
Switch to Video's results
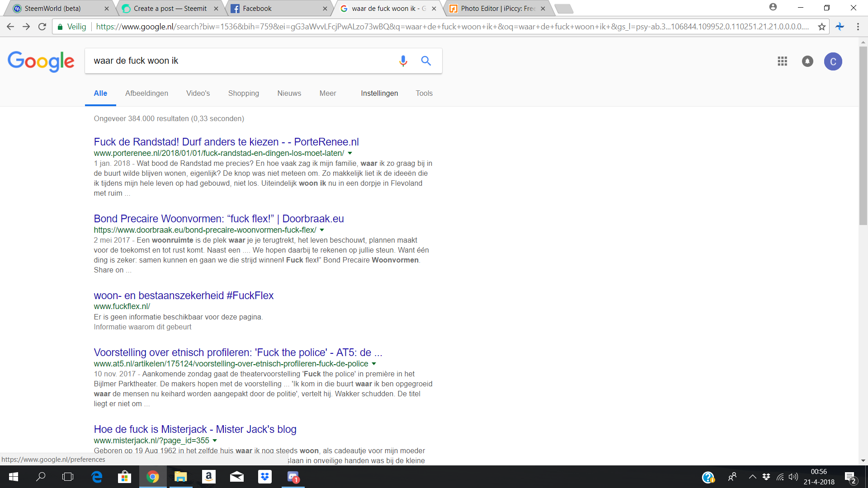pos(198,93)
